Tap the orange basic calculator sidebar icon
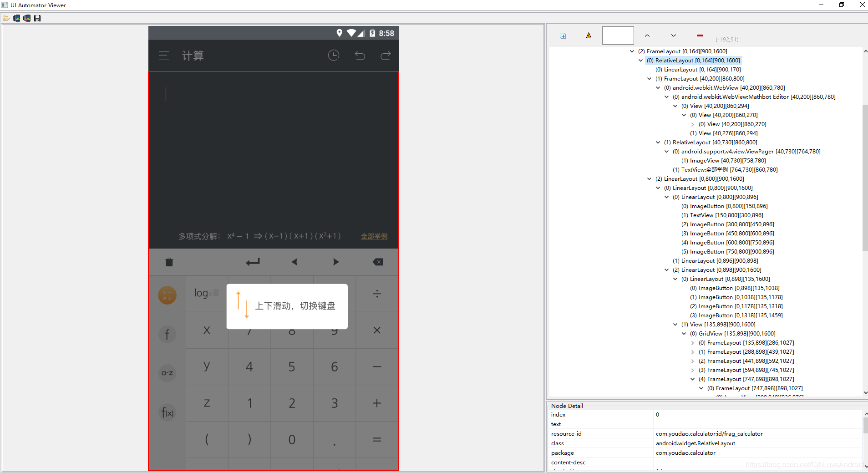The width and height of the screenshot is (868, 473). [x=167, y=295]
